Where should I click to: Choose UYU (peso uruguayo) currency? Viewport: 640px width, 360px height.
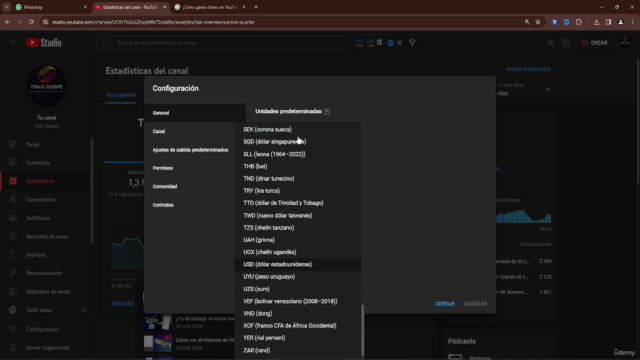pyautogui.click(x=298, y=277)
